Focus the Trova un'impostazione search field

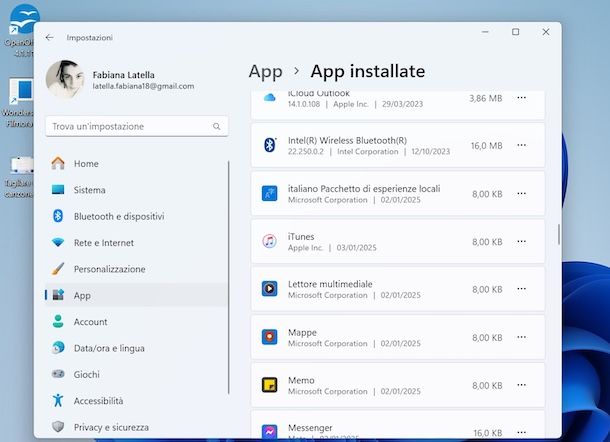coord(137,126)
